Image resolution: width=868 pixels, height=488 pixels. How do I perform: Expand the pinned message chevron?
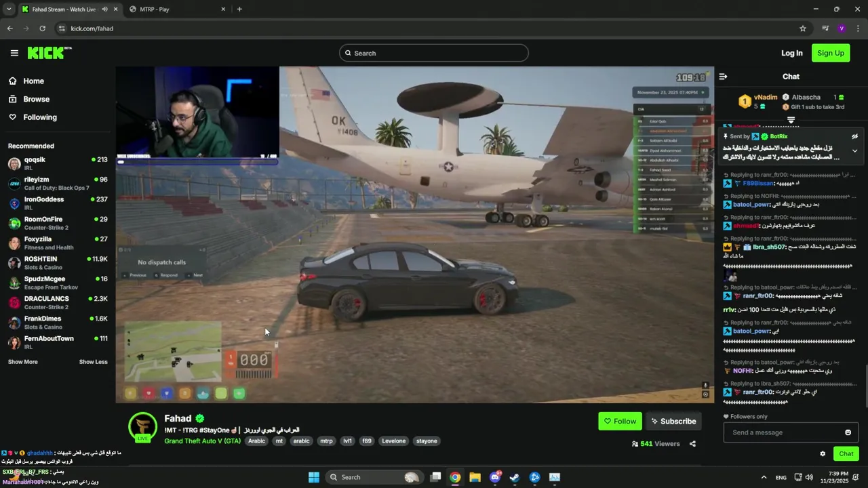(854, 150)
